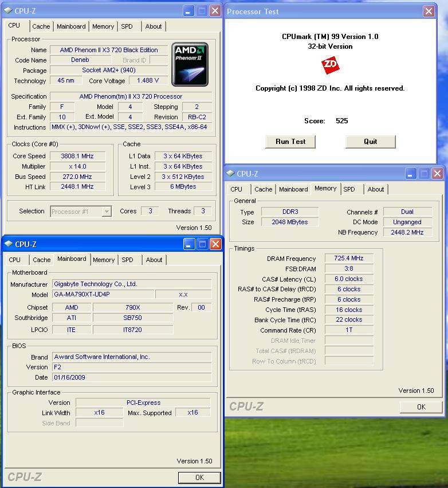
Task: Close the CPU-Z Memory window
Action: [x=438, y=174]
